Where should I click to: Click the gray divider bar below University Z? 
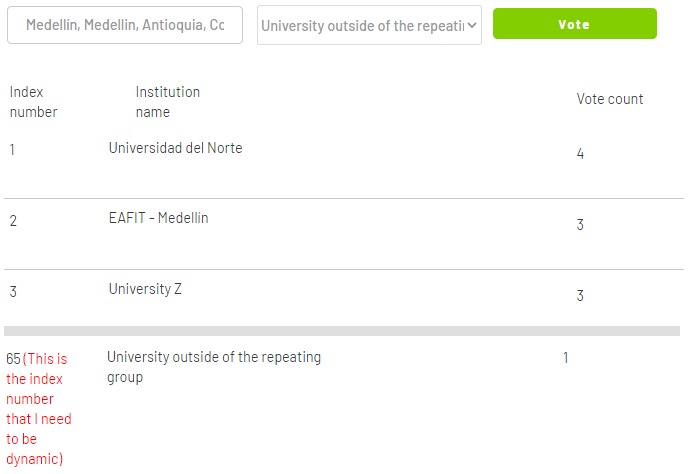pos(341,330)
